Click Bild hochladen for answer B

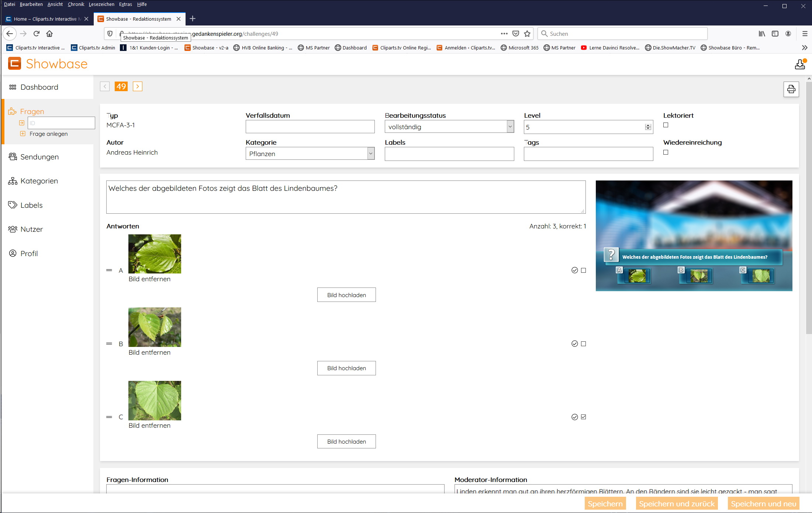pos(346,368)
